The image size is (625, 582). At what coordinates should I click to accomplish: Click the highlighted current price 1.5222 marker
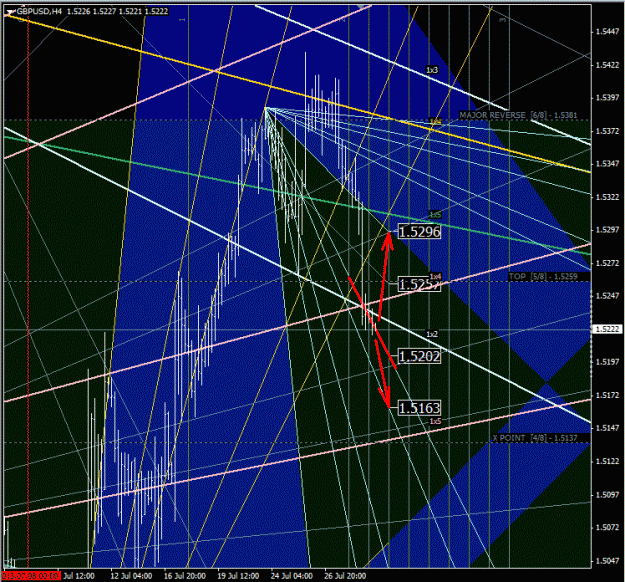(607, 329)
